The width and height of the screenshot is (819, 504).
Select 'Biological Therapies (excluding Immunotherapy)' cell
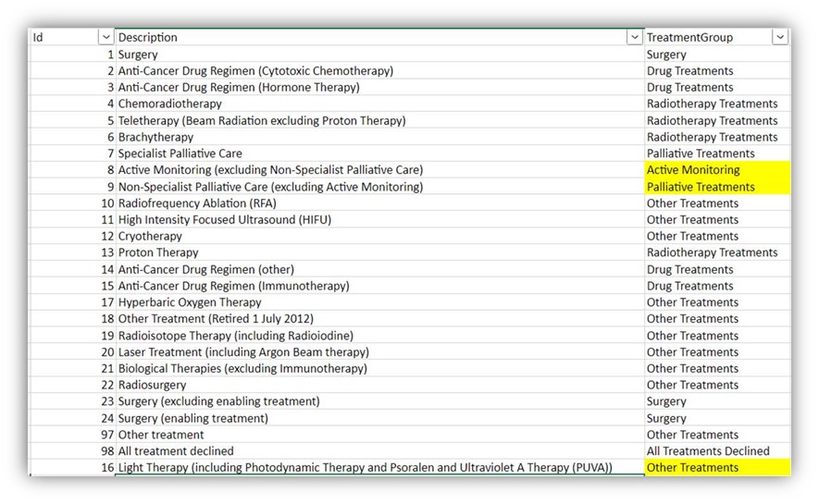(x=379, y=368)
